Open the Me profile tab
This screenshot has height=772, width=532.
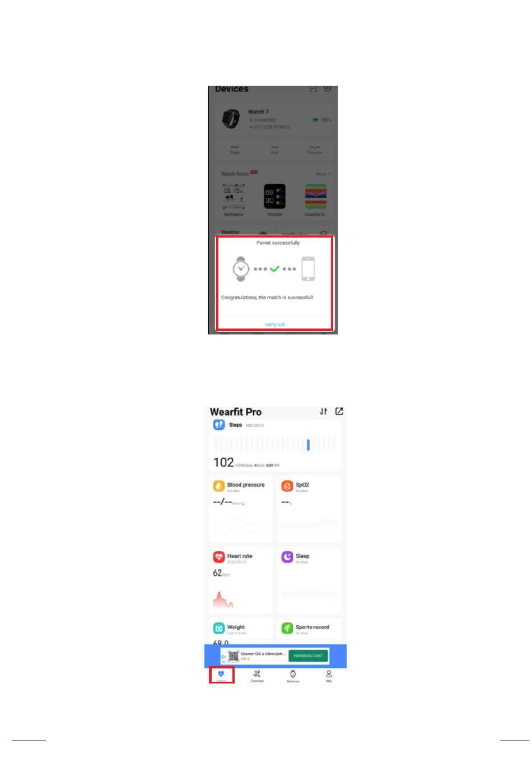click(x=329, y=676)
